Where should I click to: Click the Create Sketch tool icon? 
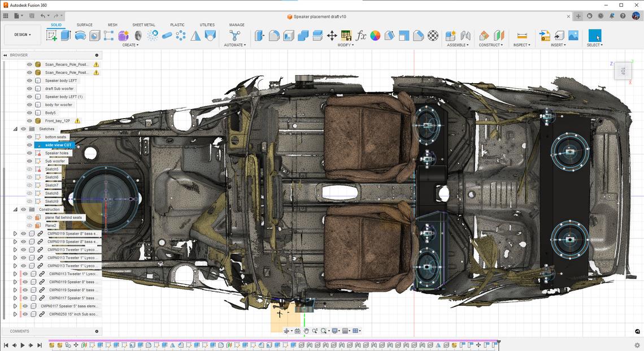click(x=51, y=36)
